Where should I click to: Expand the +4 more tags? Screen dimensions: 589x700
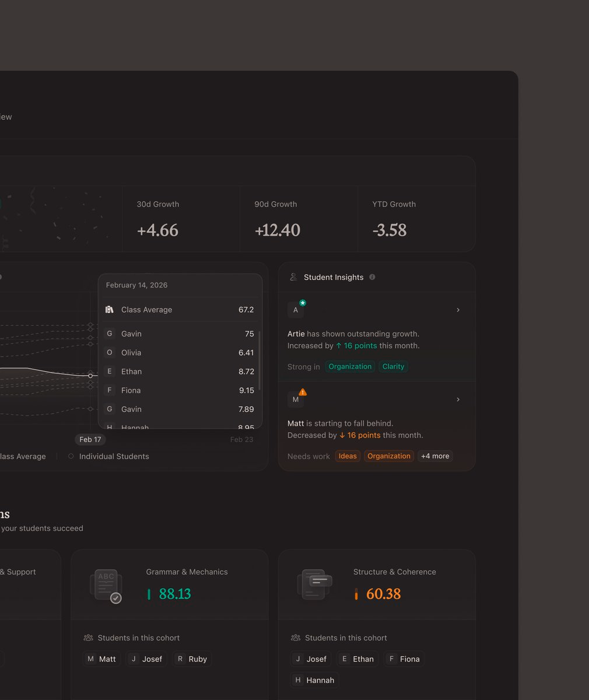pos(435,456)
